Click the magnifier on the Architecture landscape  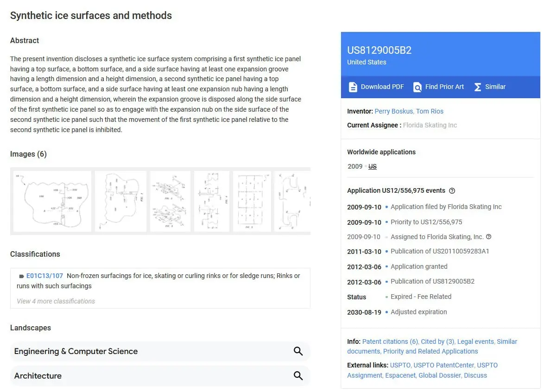298,376
